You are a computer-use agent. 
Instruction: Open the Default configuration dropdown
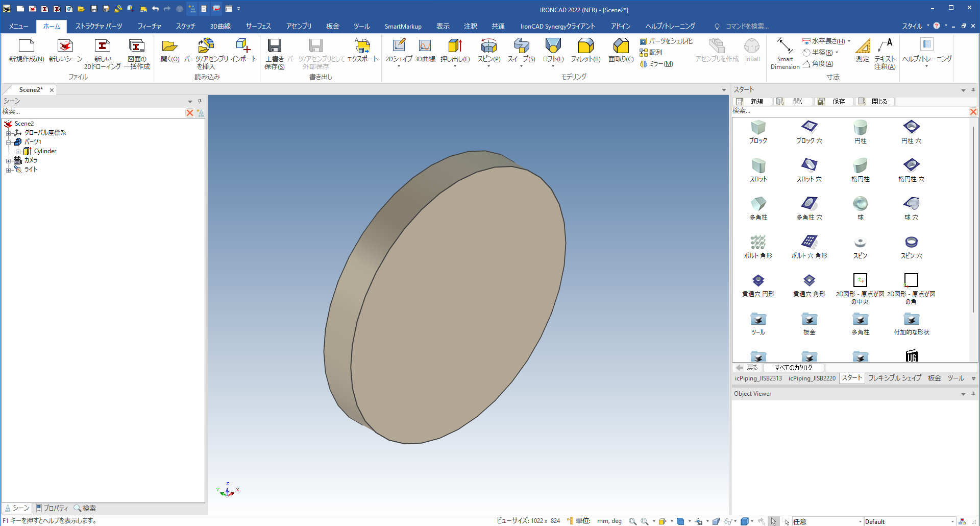952,521
